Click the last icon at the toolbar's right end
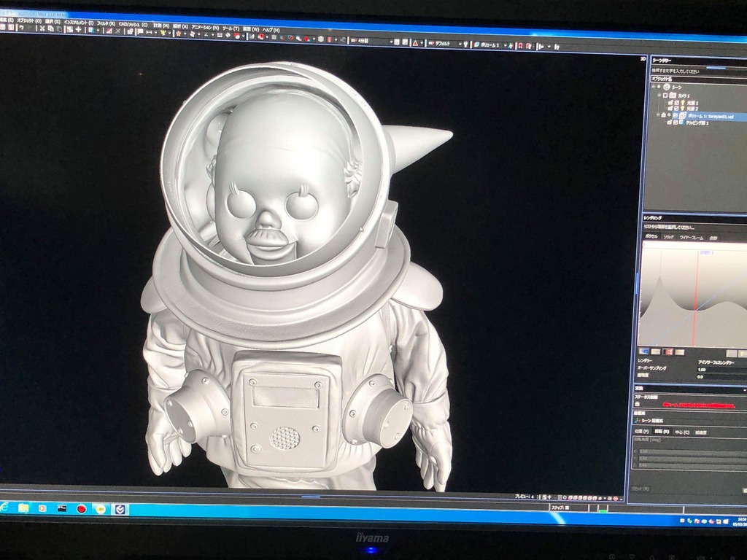Viewport: 747px width, 560px height. (x=557, y=47)
